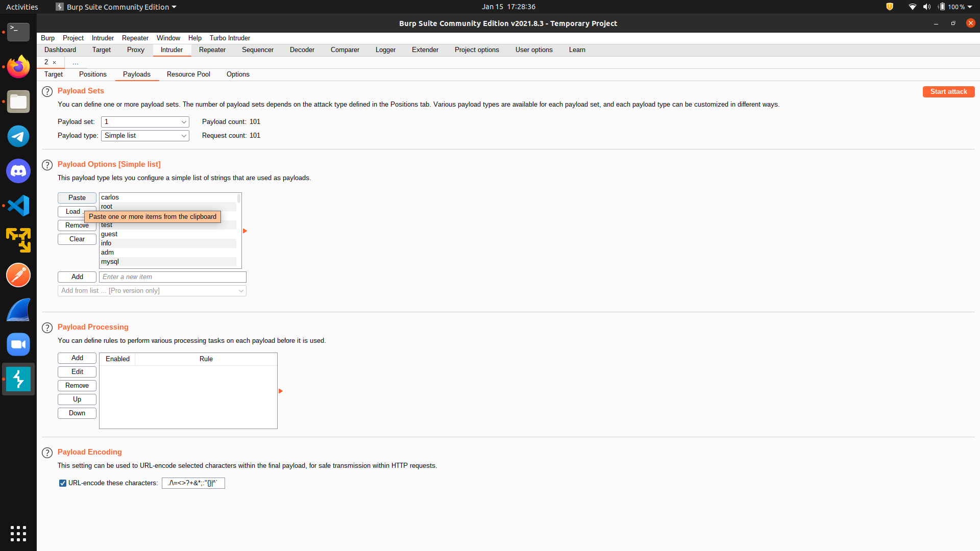Open the Positions sub-tab
Screen dimensions: 980x551
[93, 74]
